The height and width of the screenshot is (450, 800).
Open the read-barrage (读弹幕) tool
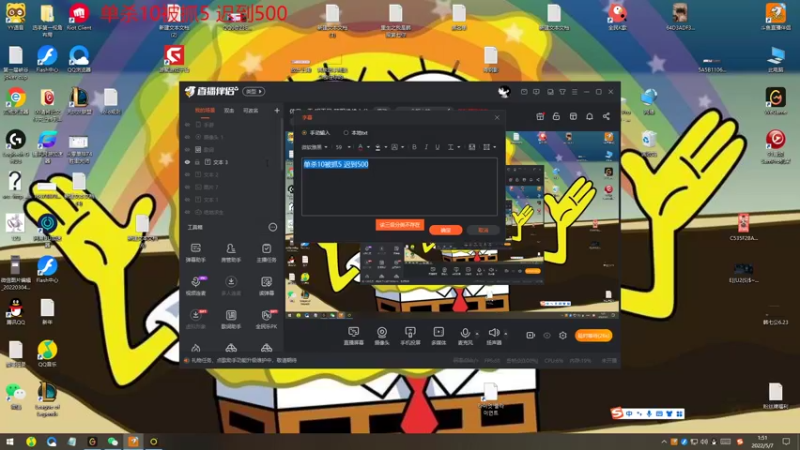266,286
